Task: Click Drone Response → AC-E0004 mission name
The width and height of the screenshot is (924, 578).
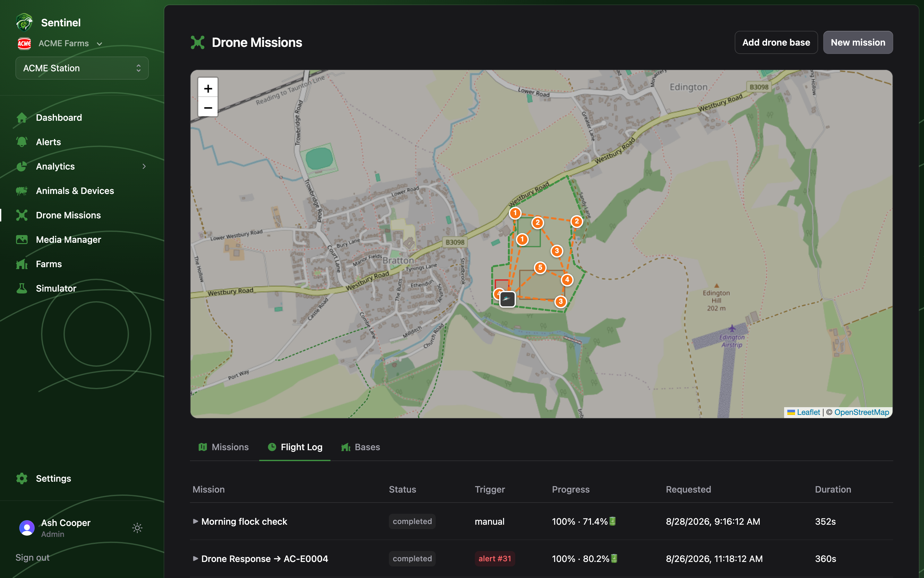Action: [x=265, y=558]
